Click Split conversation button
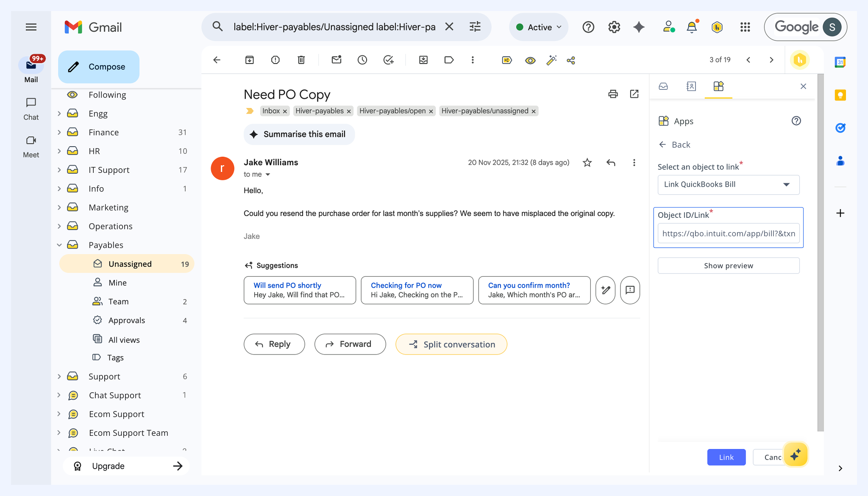The image size is (868, 496). tap(451, 344)
